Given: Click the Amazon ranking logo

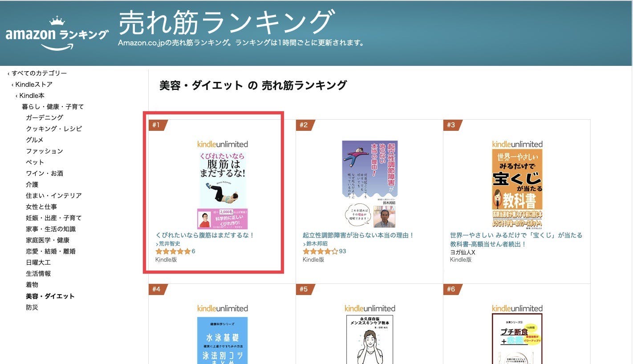Looking at the screenshot, I should tap(57, 34).
